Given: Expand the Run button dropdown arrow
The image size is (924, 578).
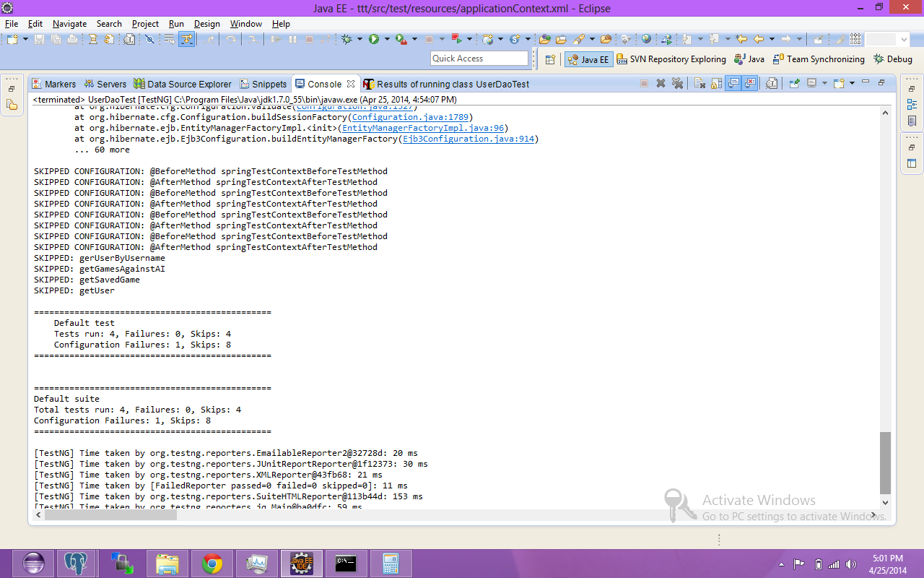Looking at the screenshot, I should pos(386,39).
